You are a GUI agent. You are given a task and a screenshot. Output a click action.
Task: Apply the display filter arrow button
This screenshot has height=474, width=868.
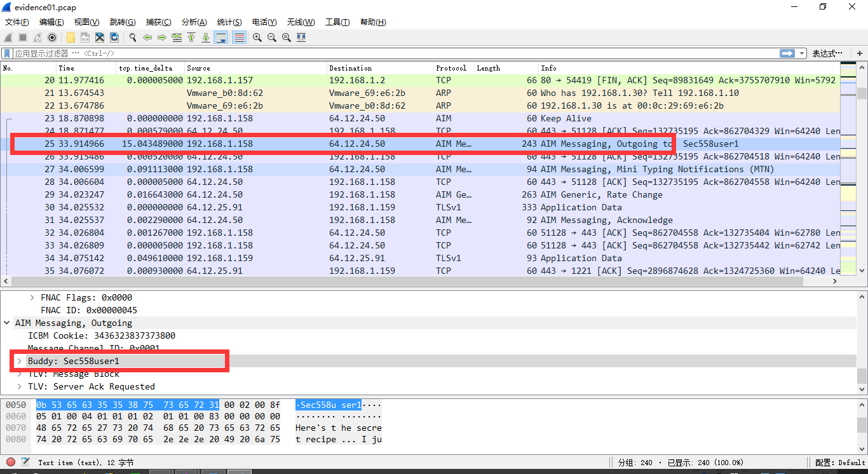point(788,53)
